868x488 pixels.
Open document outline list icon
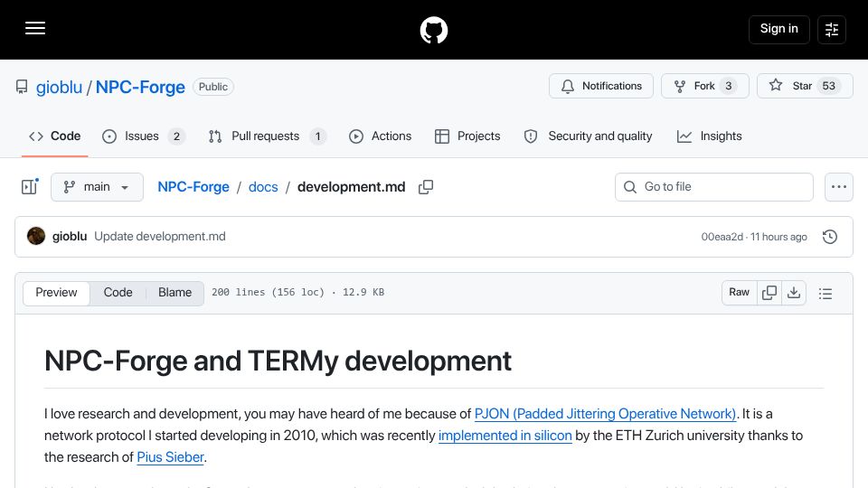pos(826,293)
